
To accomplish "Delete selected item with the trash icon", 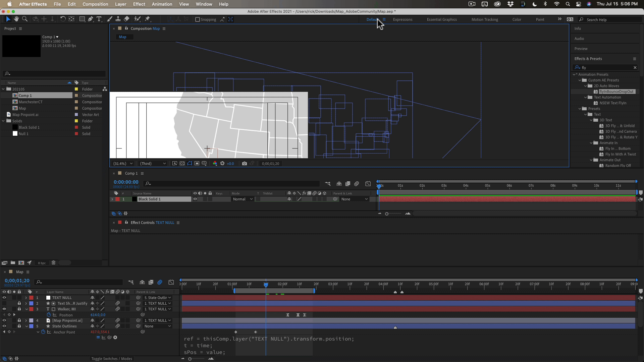I will click(x=53, y=263).
